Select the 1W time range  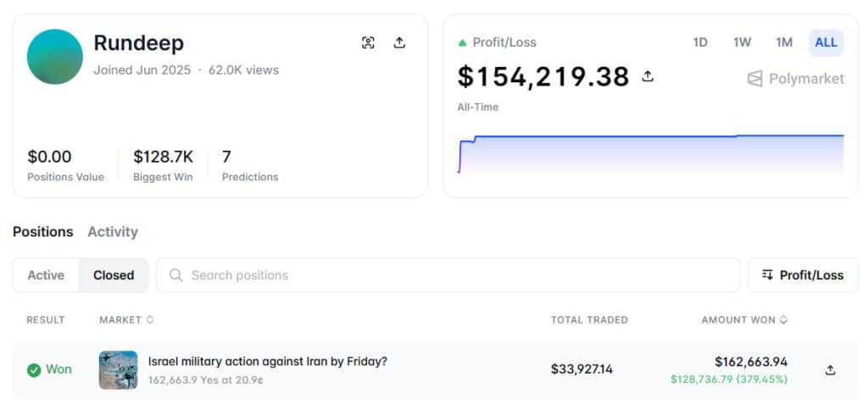[x=742, y=42]
